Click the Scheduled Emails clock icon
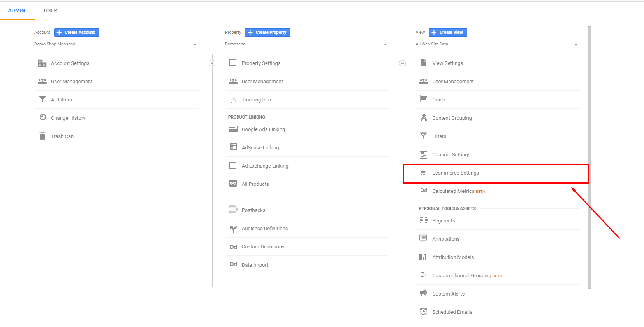 [423, 311]
